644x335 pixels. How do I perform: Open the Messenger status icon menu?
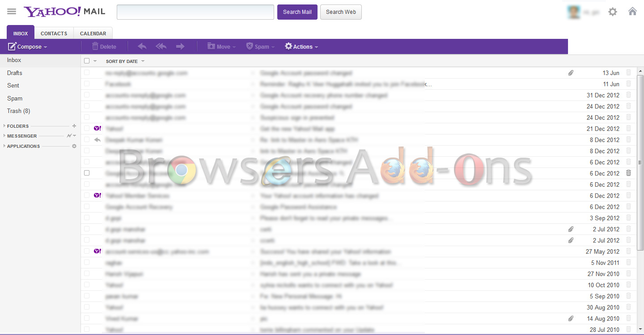coord(72,136)
